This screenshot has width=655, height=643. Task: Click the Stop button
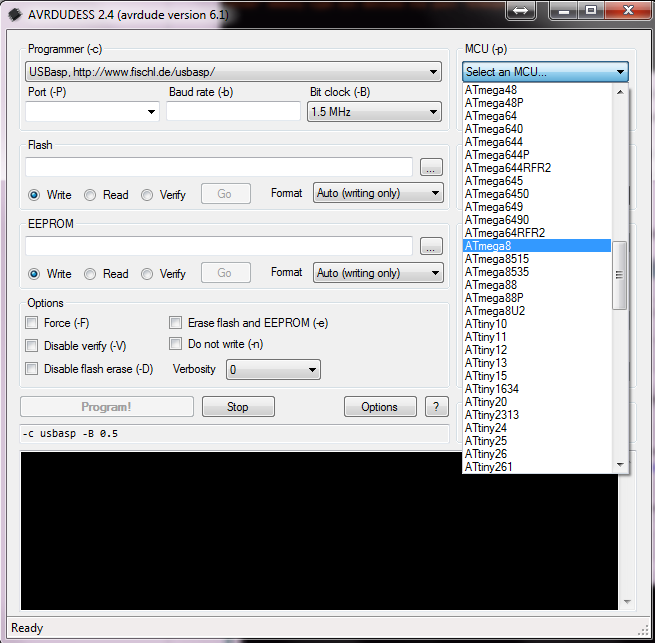[238, 407]
